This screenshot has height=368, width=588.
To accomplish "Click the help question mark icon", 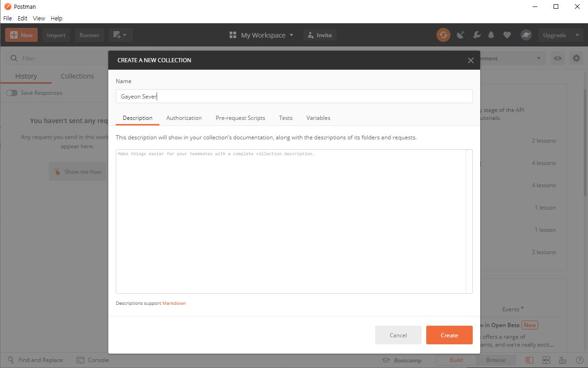I will 579,360.
